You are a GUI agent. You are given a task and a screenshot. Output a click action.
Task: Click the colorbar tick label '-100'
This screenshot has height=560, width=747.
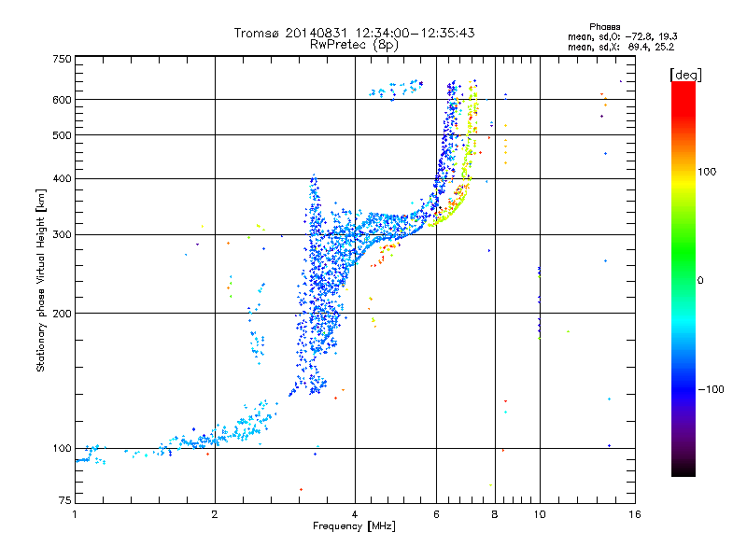click(x=712, y=389)
